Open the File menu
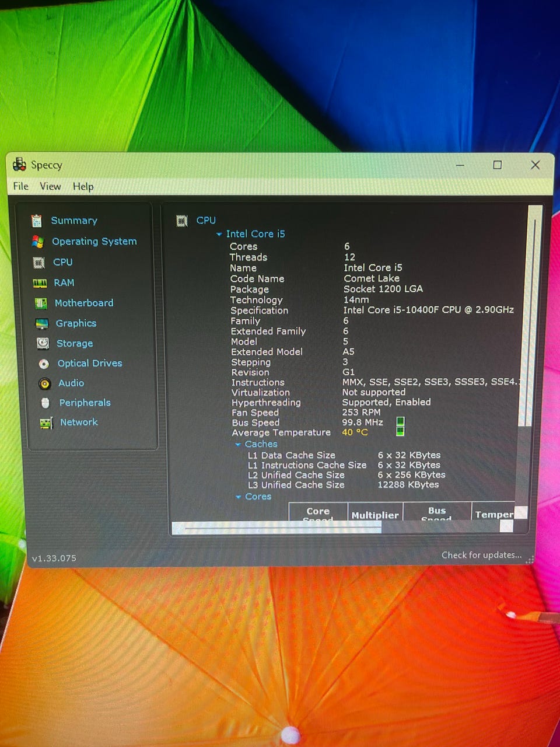 pyautogui.click(x=21, y=186)
